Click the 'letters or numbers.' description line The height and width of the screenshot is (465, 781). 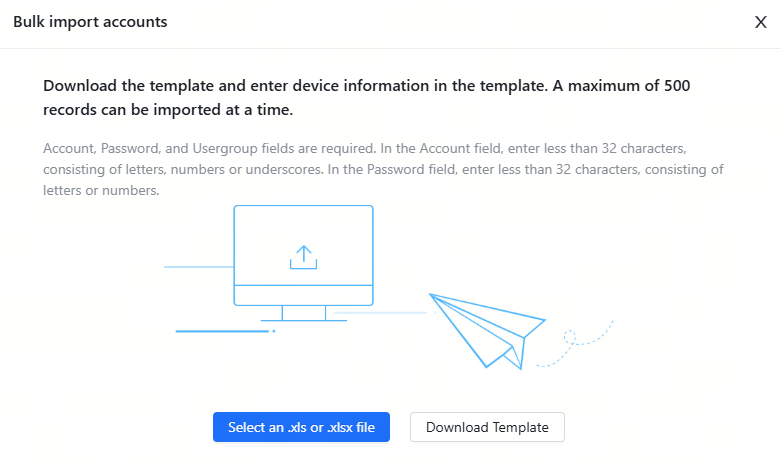click(x=101, y=191)
